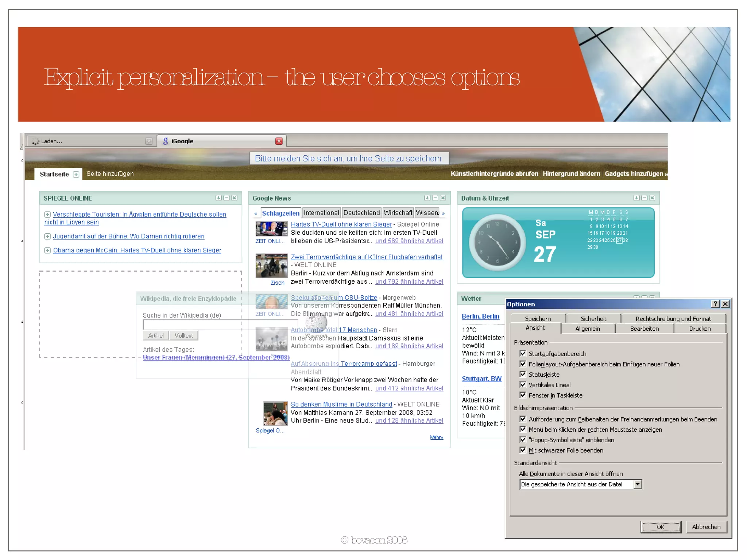This screenshot has width=747, height=560.
Task: Click the analog clock in date gadget
Action: (497, 243)
